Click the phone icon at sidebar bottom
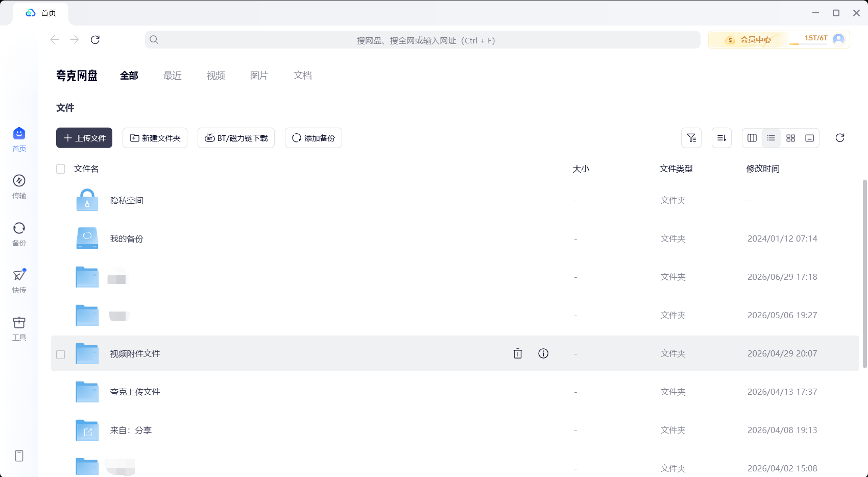Viewport: 868px width, 477px height. click(19, 456)
